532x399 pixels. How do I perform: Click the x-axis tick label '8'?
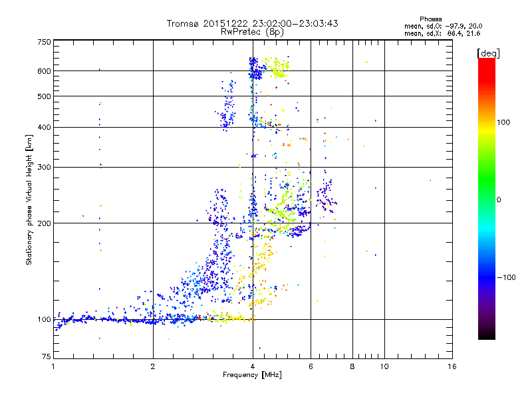352,366
